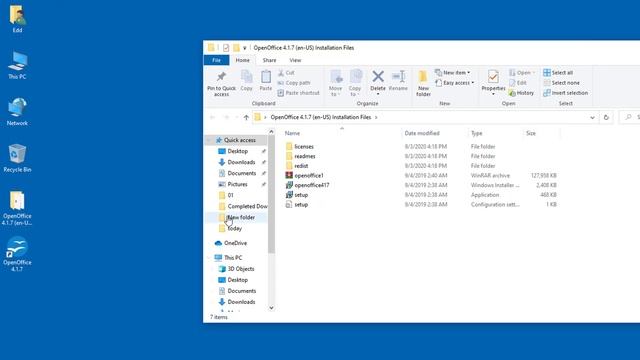The width and height of the screenshot is (640, 360).
Task: Select the Recycle Bin desktop icon
Action: (17, 158)
